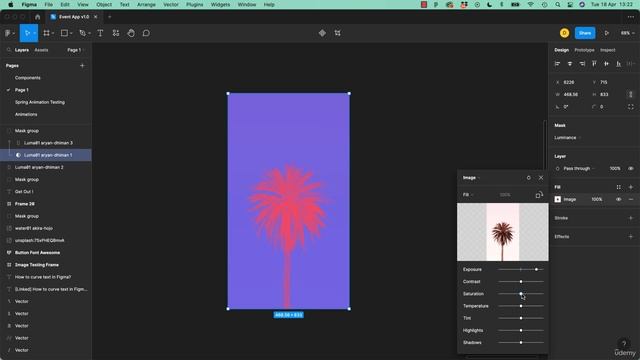
Task: Rotate image in Image popup
Action: pos(539,195)
